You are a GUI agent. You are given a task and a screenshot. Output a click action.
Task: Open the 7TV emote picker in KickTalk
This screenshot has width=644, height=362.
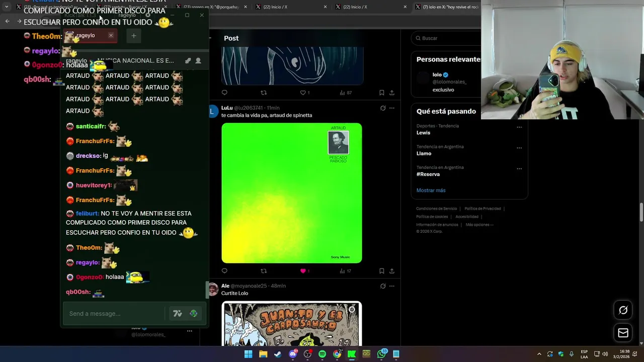point(177,314)
